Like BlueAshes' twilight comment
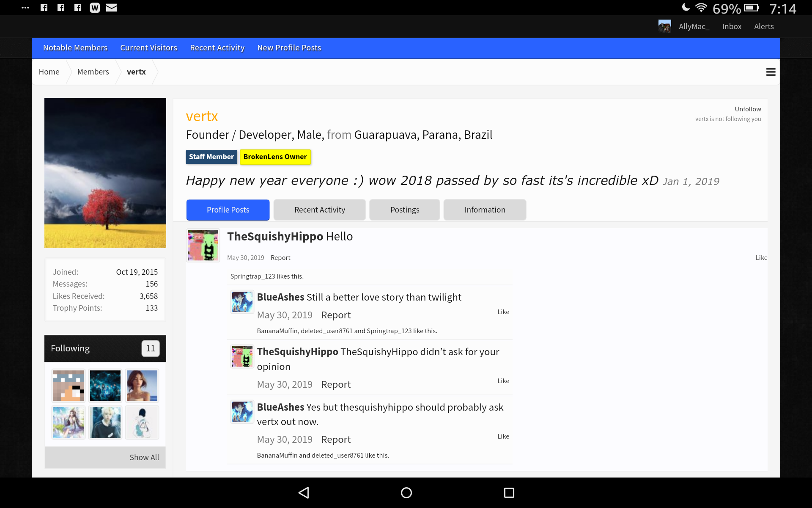Viewport: 812px width, 508px height. point(503,312)
